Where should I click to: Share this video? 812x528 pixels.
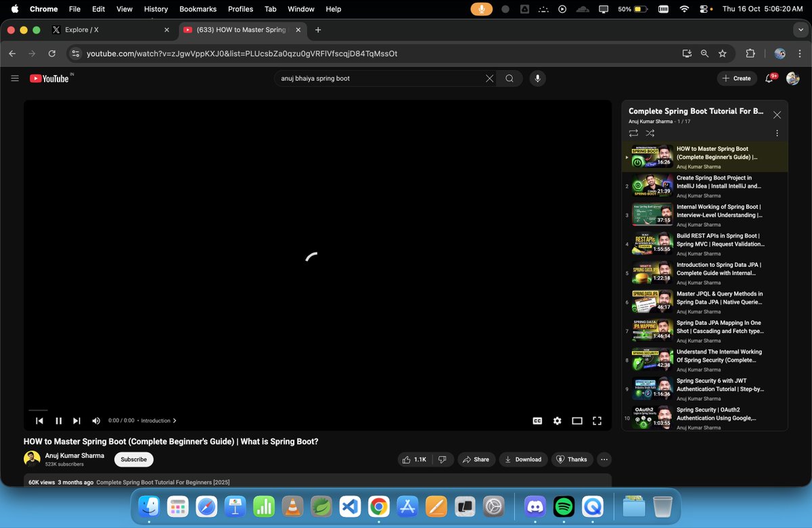point(476,459)
